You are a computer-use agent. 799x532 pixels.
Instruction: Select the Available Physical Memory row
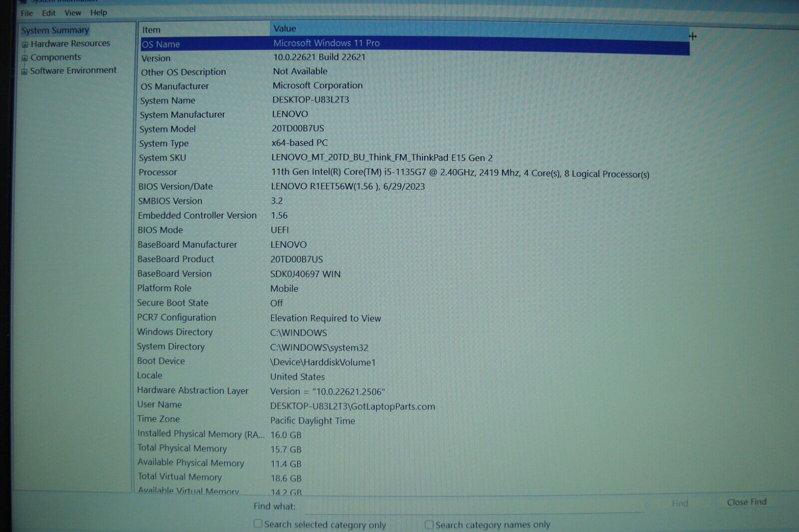(x=414, y=463)
